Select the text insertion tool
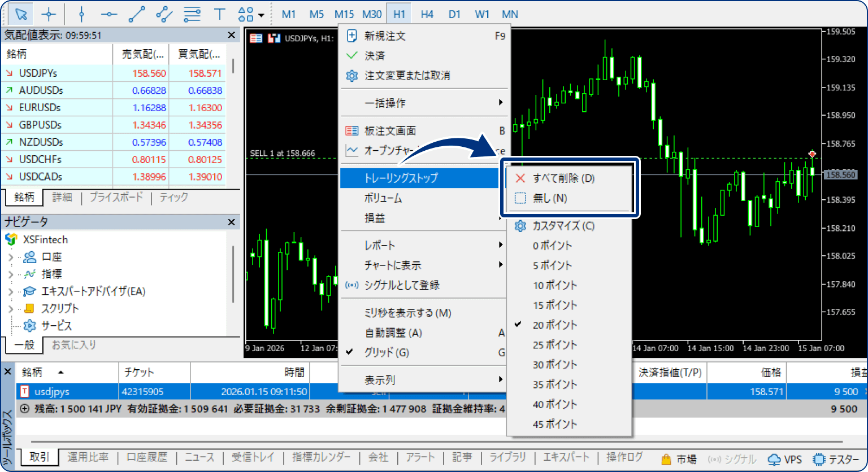The width and height of the screenshot is (868, 472). [x=219, y=14]
